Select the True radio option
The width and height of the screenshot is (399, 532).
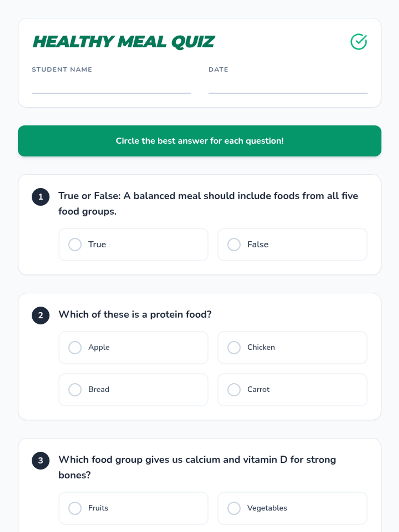click(75, 244)
